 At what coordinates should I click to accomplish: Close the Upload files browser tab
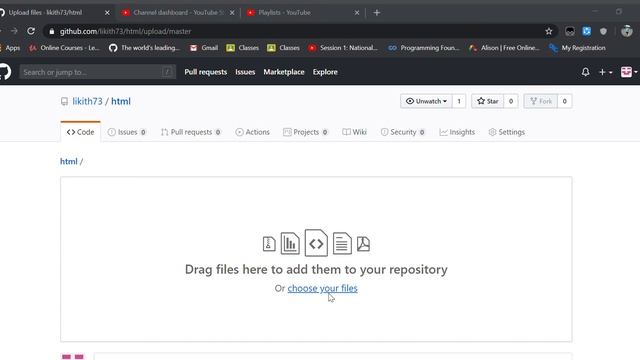(x=107, y=13)
